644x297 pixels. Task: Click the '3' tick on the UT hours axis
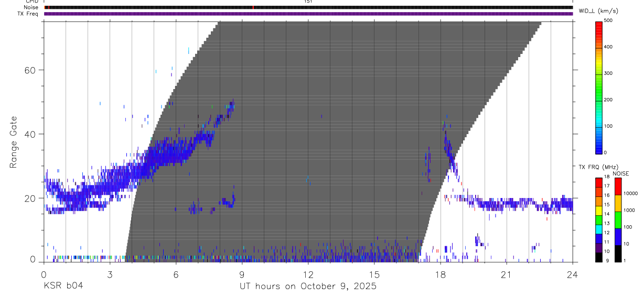[x=110, y=274]
